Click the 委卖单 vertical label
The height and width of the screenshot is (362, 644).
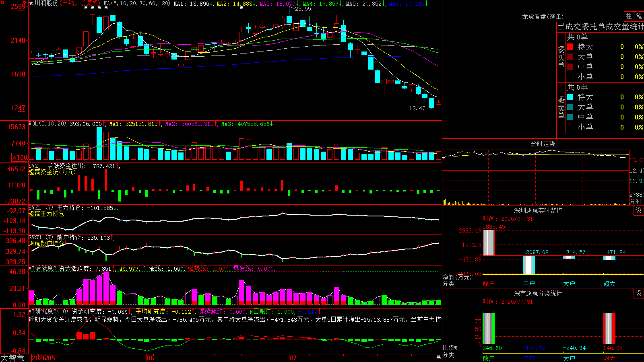tap(561, 107)
